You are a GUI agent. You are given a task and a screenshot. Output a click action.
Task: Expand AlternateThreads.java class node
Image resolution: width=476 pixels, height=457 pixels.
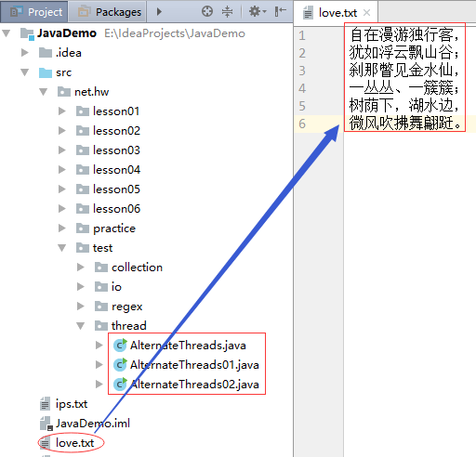coord(99,346)
